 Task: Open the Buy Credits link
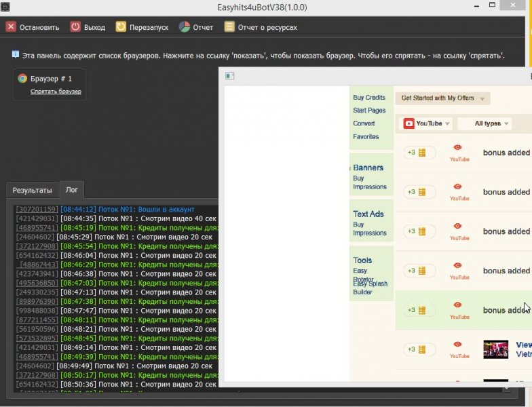369,98
